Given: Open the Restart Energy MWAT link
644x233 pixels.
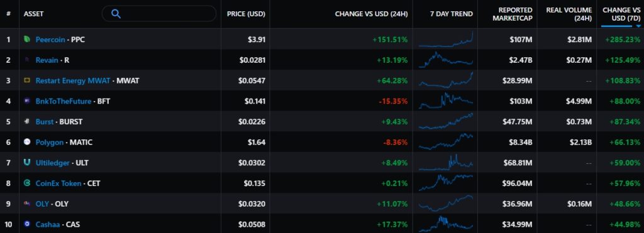Looking at the screenshot, I should pos(73,81).
